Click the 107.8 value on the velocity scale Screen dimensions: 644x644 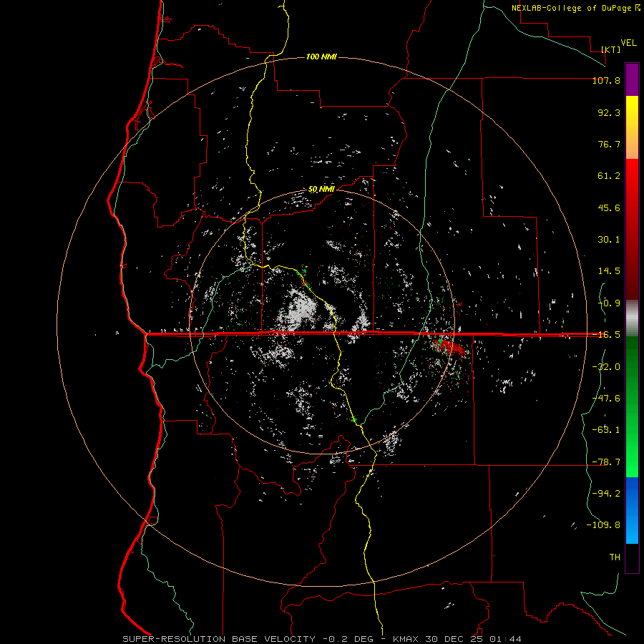[x=606, y=80]
